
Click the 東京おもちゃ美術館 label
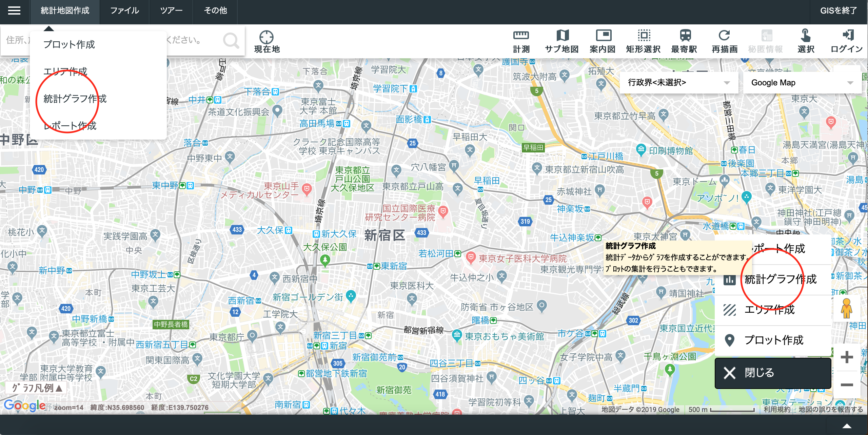click(x=504, y=336)
